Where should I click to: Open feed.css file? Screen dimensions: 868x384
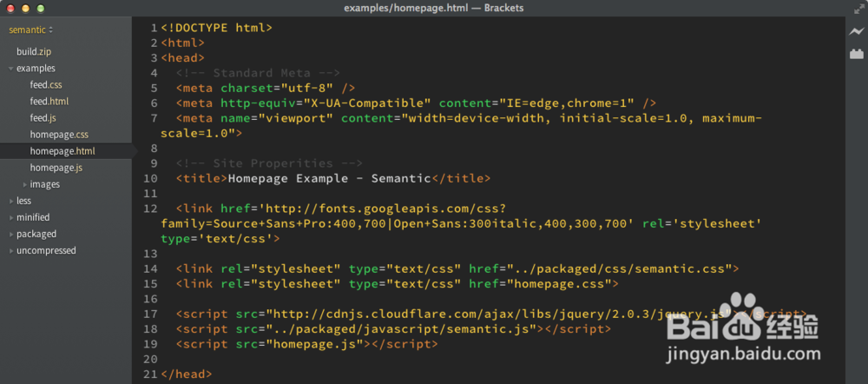click(x=46, y=85)
